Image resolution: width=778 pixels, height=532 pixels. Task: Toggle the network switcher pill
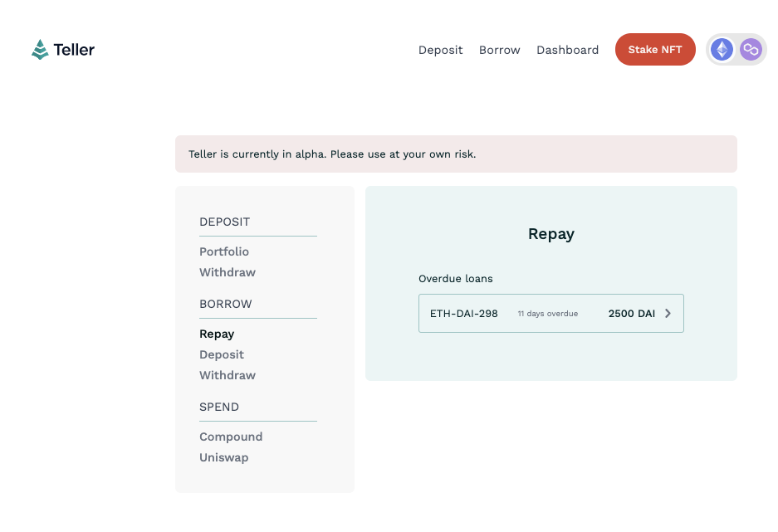click(736, 50)
